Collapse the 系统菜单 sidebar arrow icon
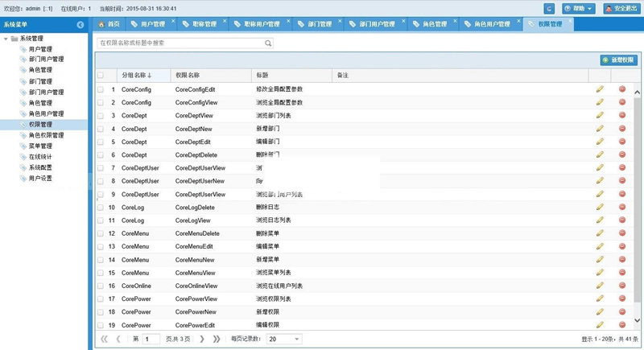The image size is (644, 350). [80, 25]
